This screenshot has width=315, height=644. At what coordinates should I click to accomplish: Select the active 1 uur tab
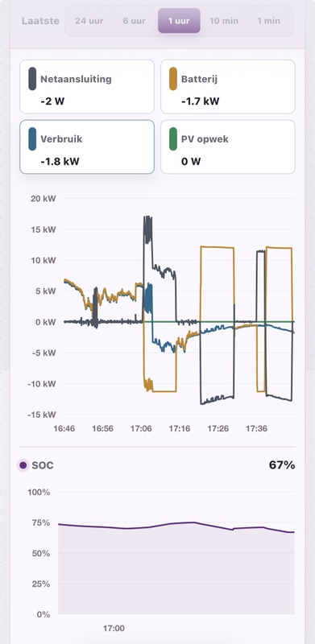pyautogui.click(x=180, y=21)
